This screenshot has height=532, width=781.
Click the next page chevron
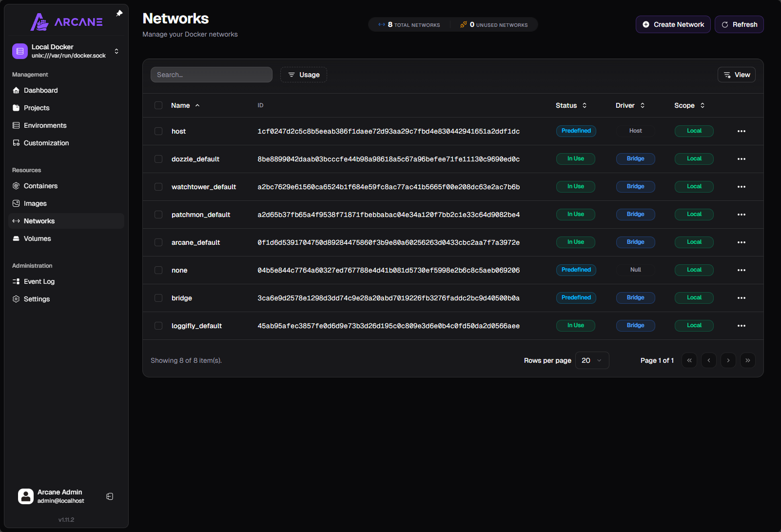click(x=728, y=360)
